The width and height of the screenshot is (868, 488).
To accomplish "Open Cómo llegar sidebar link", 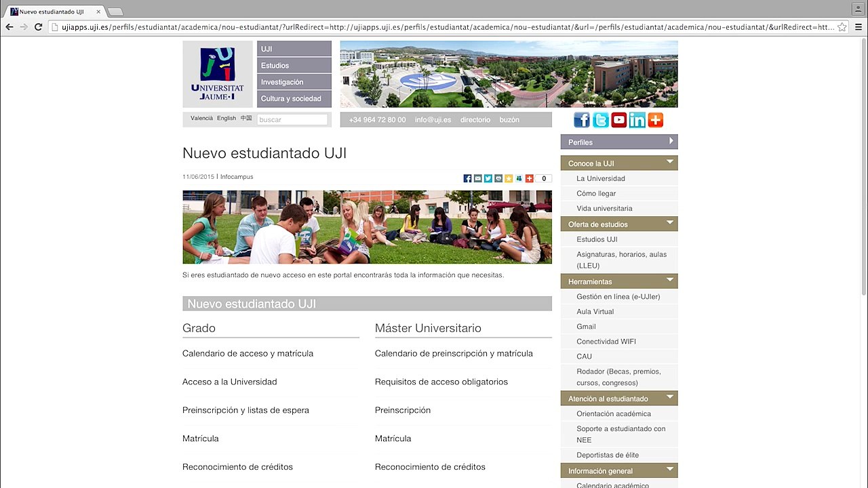I will click(x=596, y=193).
